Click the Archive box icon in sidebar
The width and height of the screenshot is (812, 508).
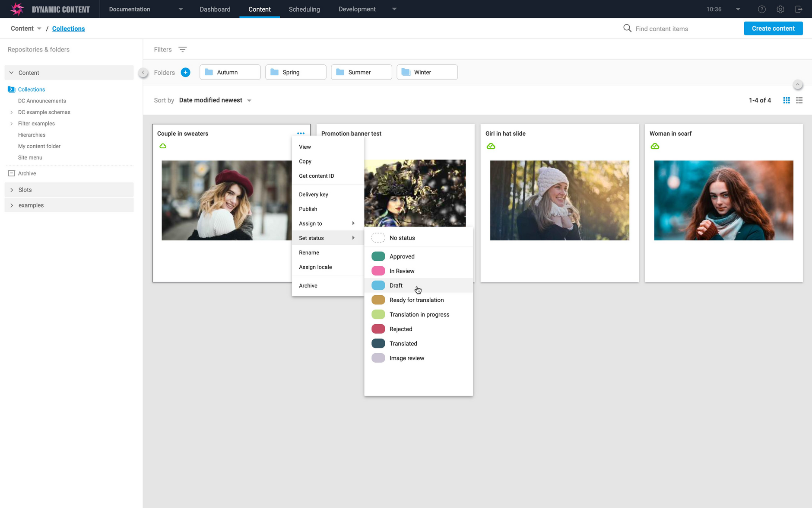pos(12,173)
